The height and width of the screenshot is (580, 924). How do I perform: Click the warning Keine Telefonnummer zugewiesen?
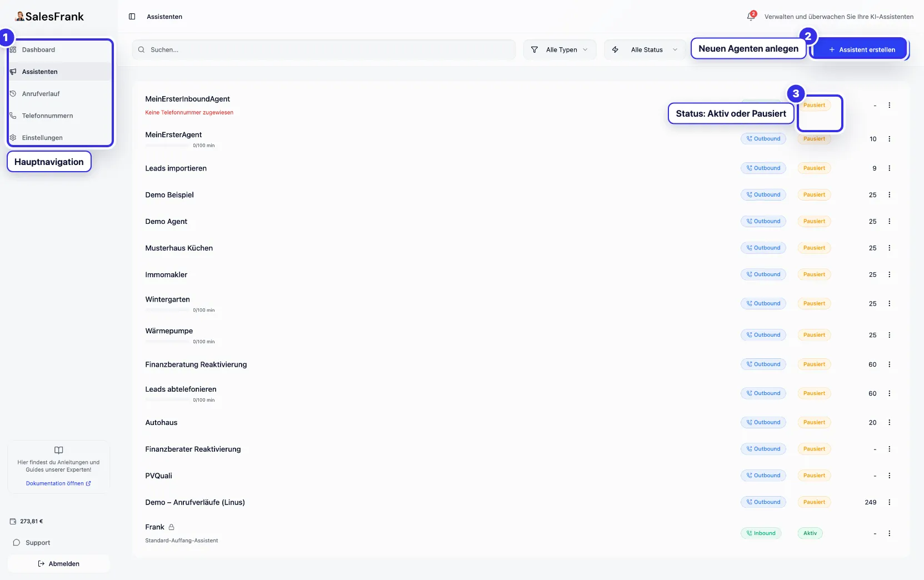pos(189,112)
